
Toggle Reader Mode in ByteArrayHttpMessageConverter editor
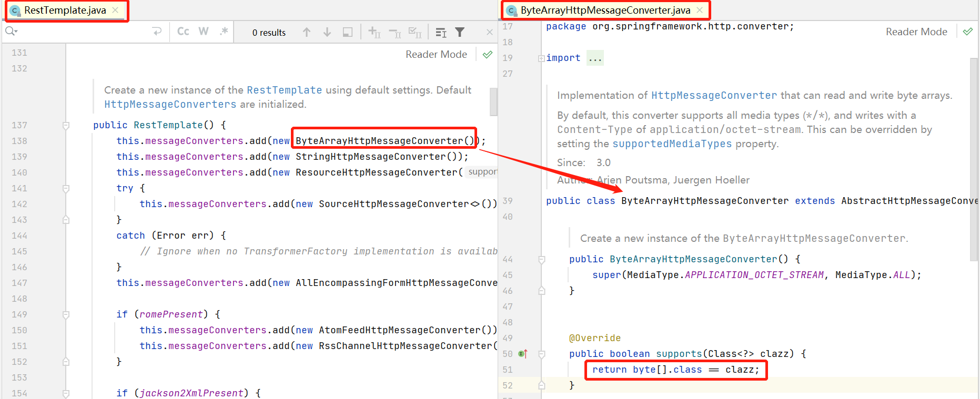(x=916, y=32)
